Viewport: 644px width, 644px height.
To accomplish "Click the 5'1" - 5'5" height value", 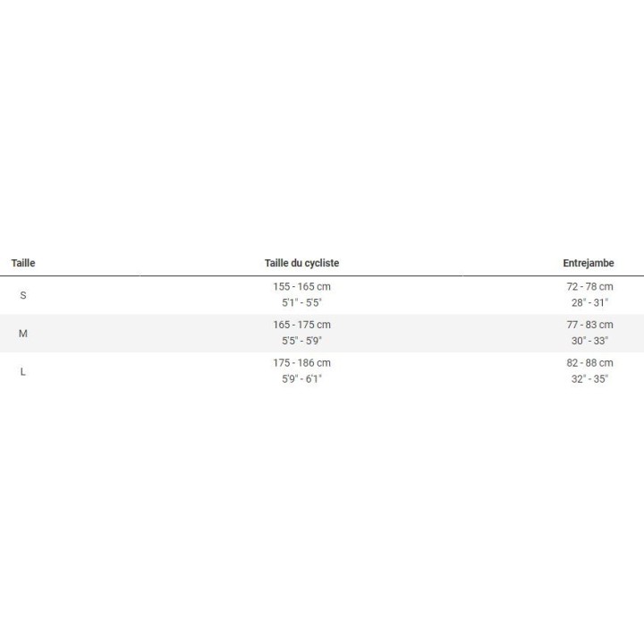I will pyautogui.click(x=301, y=302).
